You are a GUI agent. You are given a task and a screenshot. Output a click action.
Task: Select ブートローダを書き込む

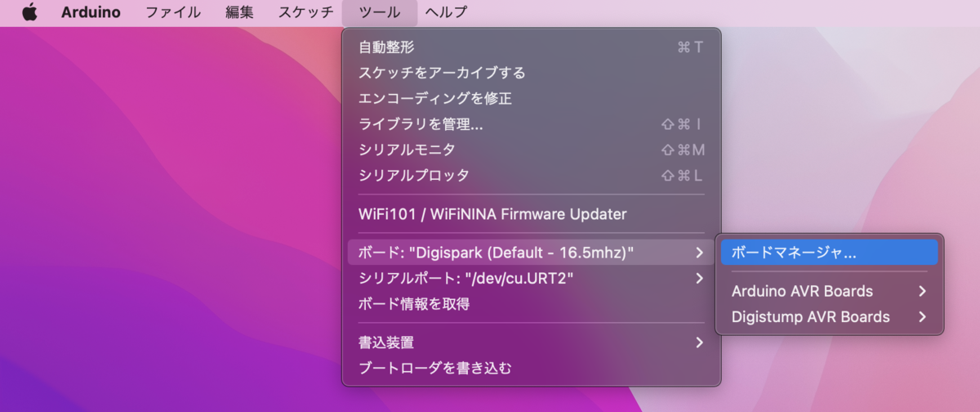(532, 368)
